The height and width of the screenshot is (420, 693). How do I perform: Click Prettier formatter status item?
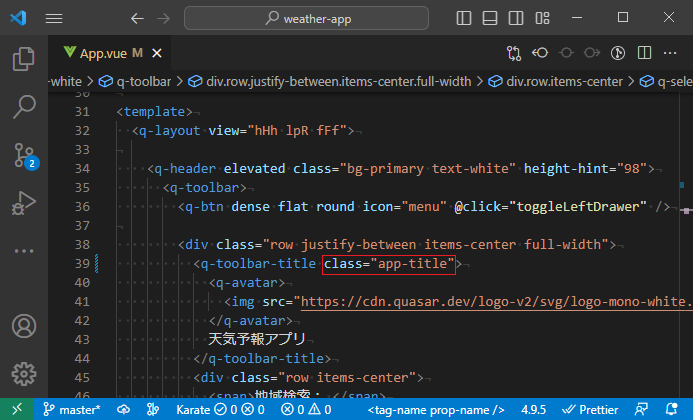pos(590,410)
